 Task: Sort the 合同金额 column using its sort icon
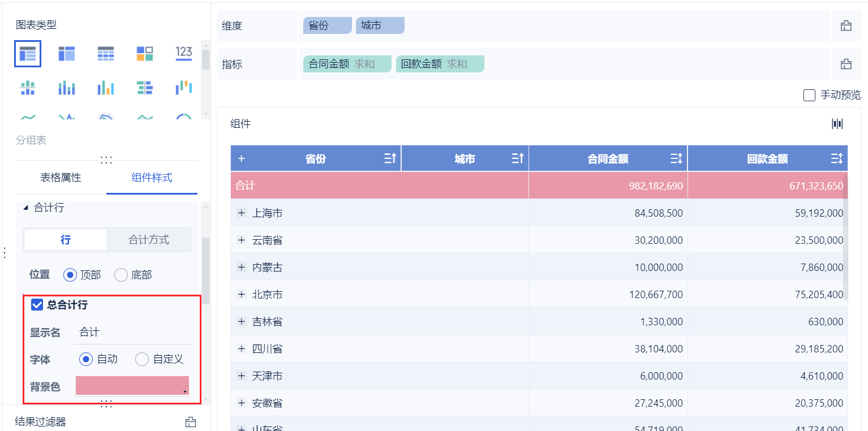click(x=676, y=159)
